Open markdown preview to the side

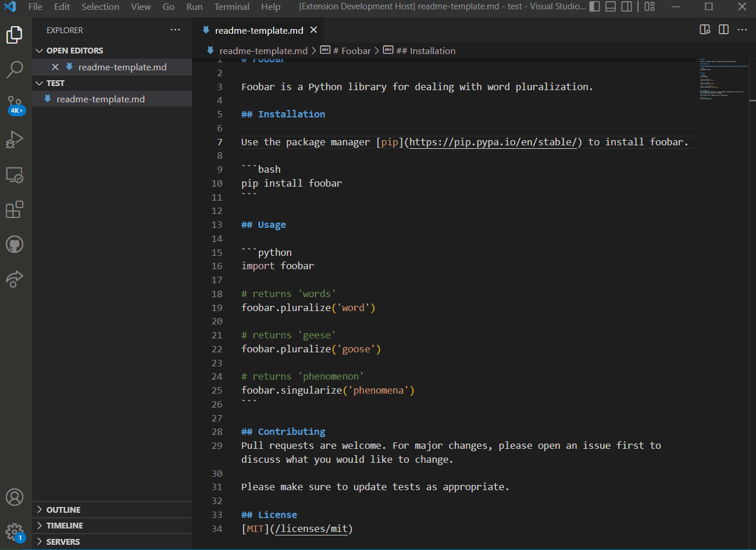tap(705, 30)
